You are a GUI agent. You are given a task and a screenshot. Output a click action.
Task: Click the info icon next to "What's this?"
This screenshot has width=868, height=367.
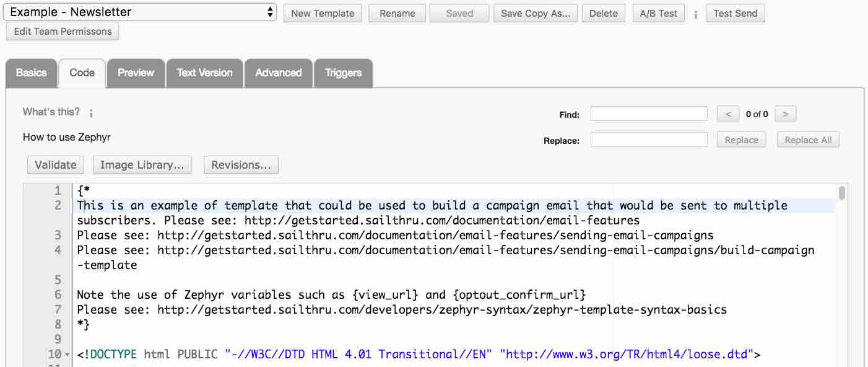pyautogui.click(x=90, y=112)
